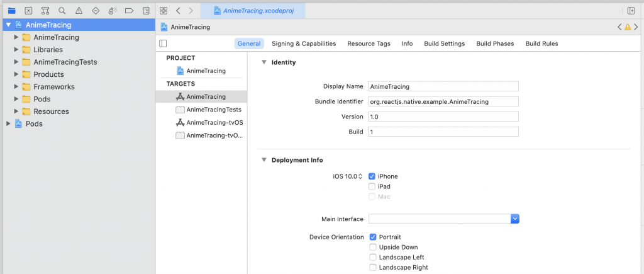Switch to the Issue navigator

pos(79,11)
